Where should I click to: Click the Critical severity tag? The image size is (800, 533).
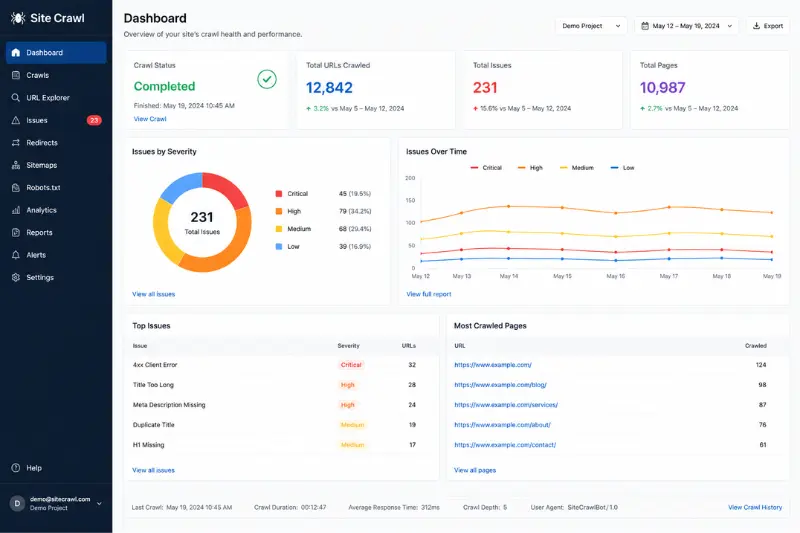click(x=351, y=365)
